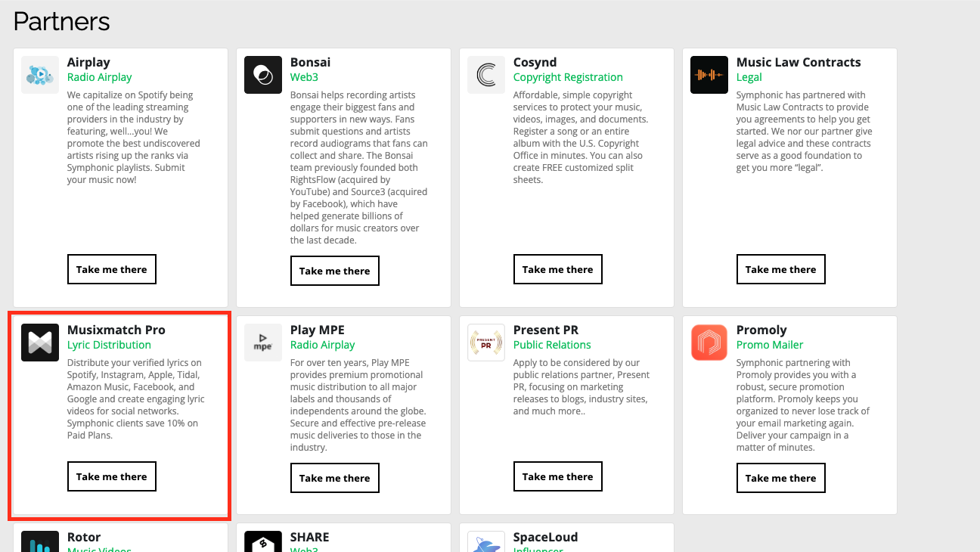
Task: Click the orange Promoly logo icon
Action: (x=709, y=343)
